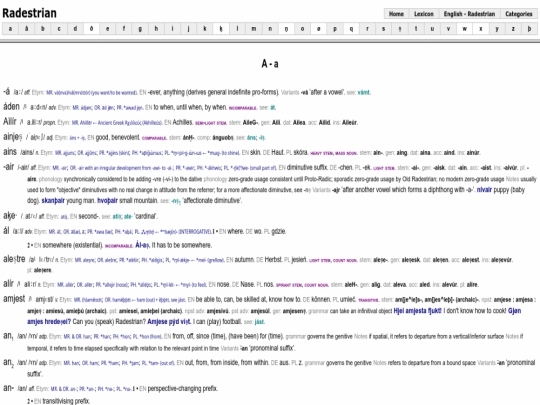Click the Radestrian site title
The width and height of the screenshot is (540, 405).
click(29, 13)
